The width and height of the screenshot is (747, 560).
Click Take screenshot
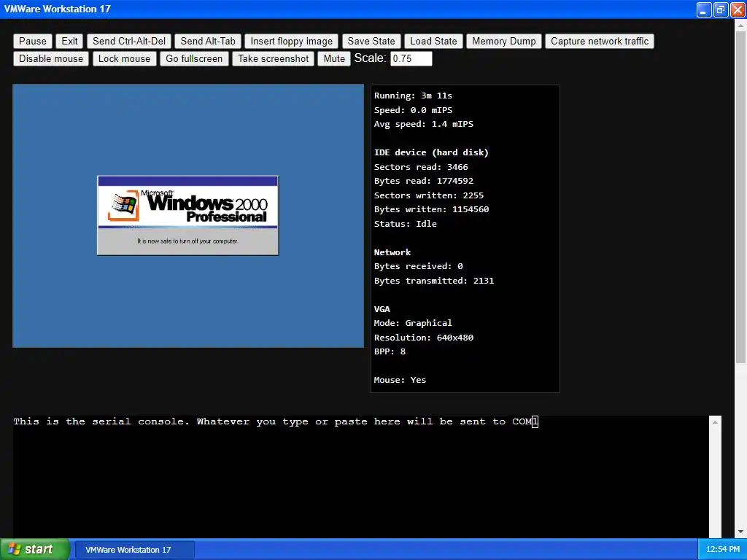point(273,59)
